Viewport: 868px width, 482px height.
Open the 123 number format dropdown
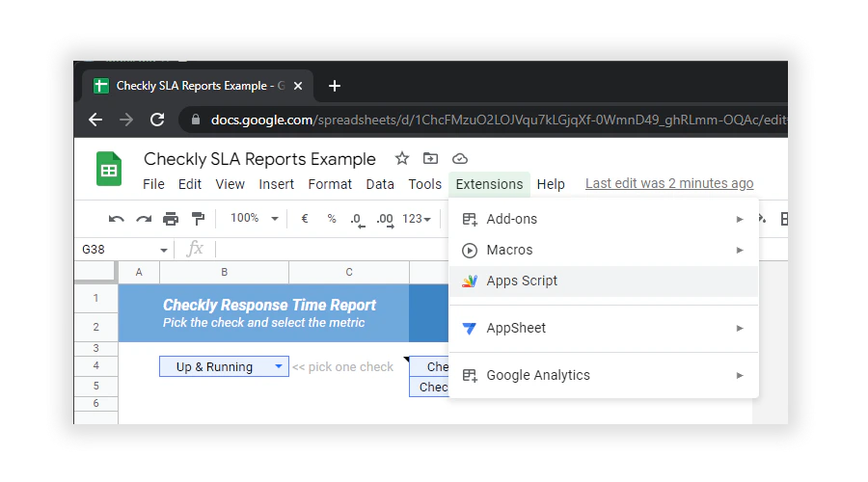417,219
